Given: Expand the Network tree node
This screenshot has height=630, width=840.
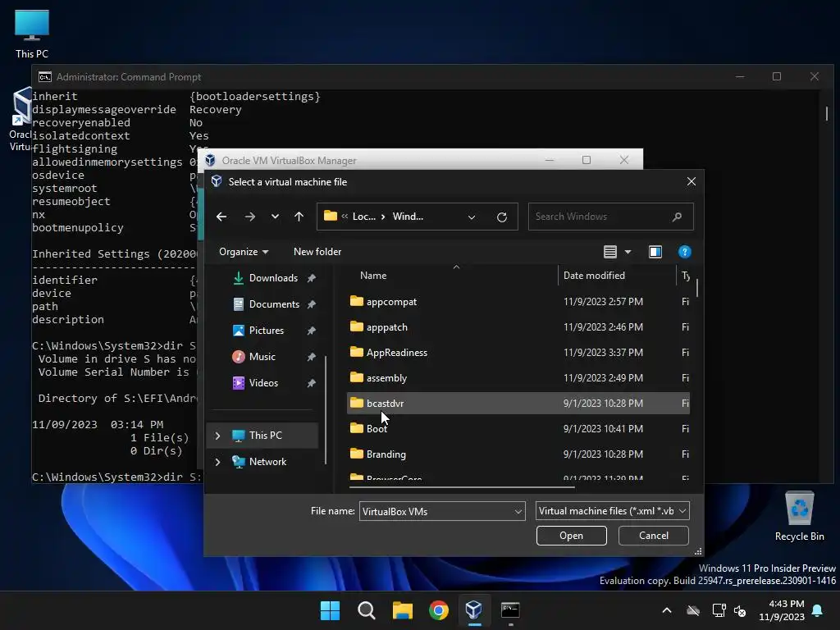Looking at the screenshot, I should [217, 462].
